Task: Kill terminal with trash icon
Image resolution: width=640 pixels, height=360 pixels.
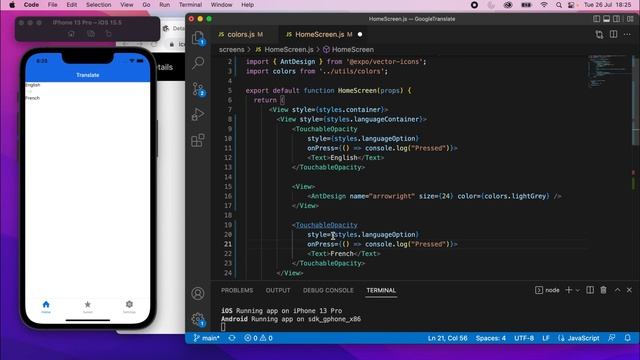Action: click(x=604, y=290)
